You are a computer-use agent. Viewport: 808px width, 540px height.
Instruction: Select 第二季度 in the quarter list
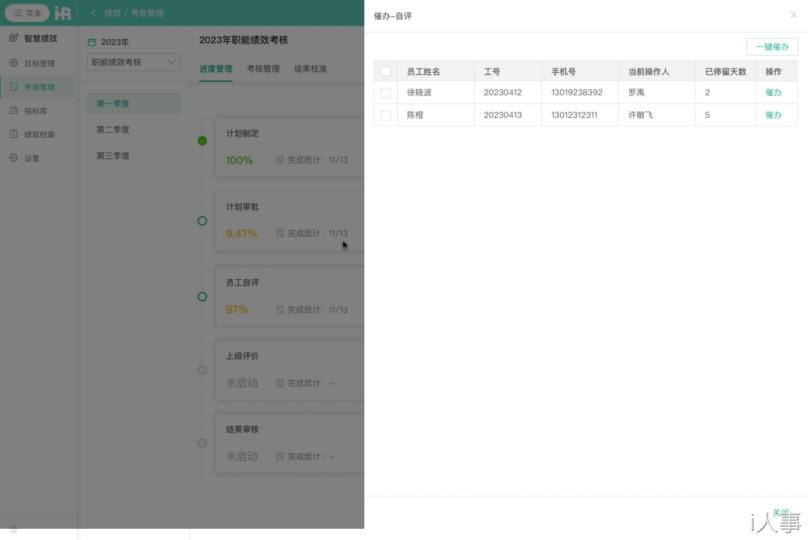[x=114, y=130]
